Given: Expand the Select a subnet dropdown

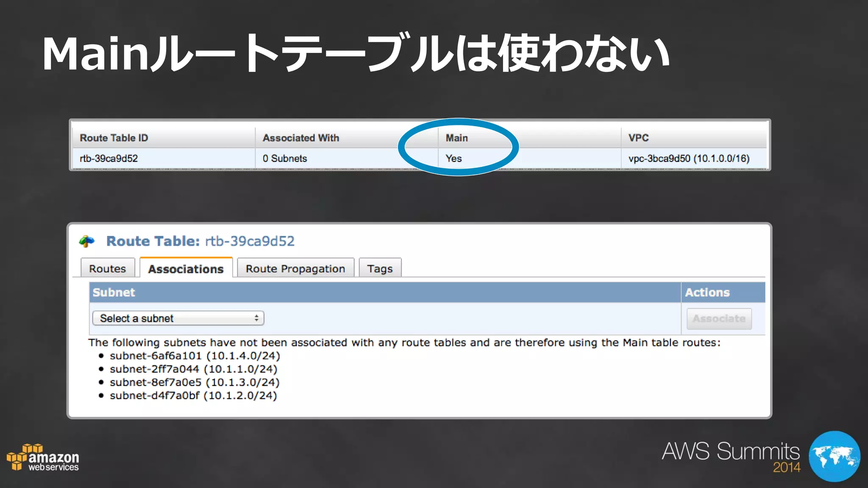Looking at the screenshot, I should (178, 318).
